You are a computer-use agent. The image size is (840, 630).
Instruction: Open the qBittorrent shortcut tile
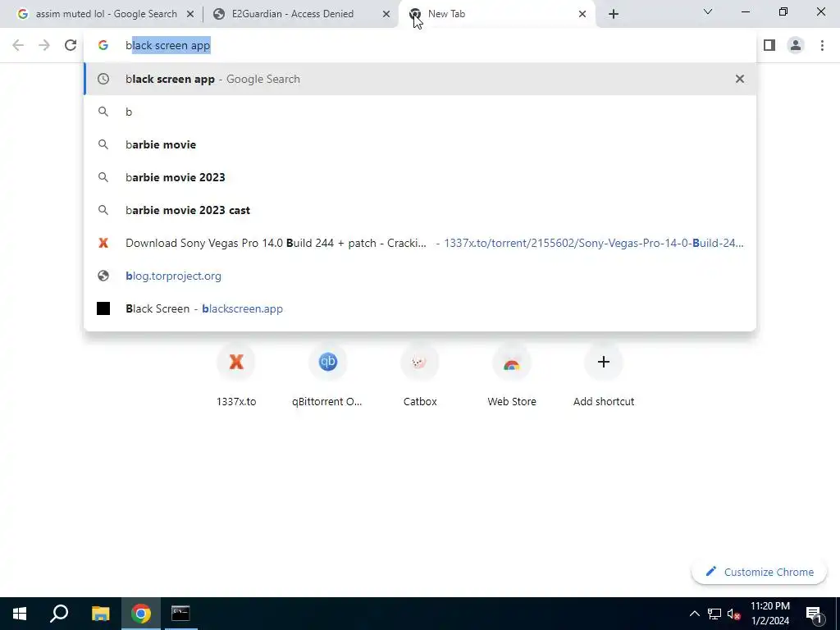point(327,375)
